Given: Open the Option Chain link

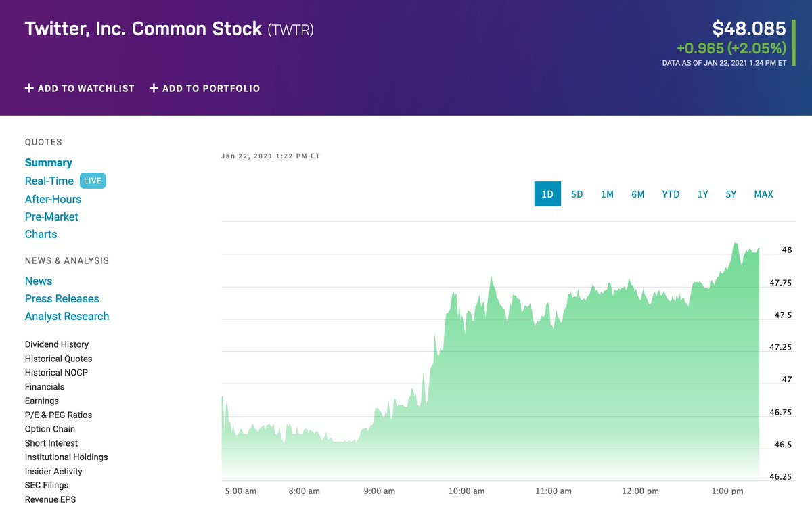Looking at the screenshot, I should [50, 429].
